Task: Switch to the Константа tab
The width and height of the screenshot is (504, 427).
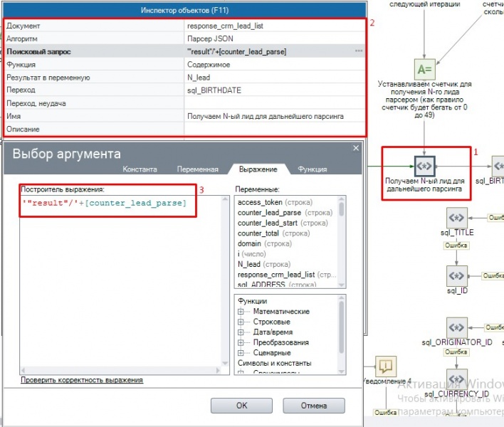Action: point(140,169)
